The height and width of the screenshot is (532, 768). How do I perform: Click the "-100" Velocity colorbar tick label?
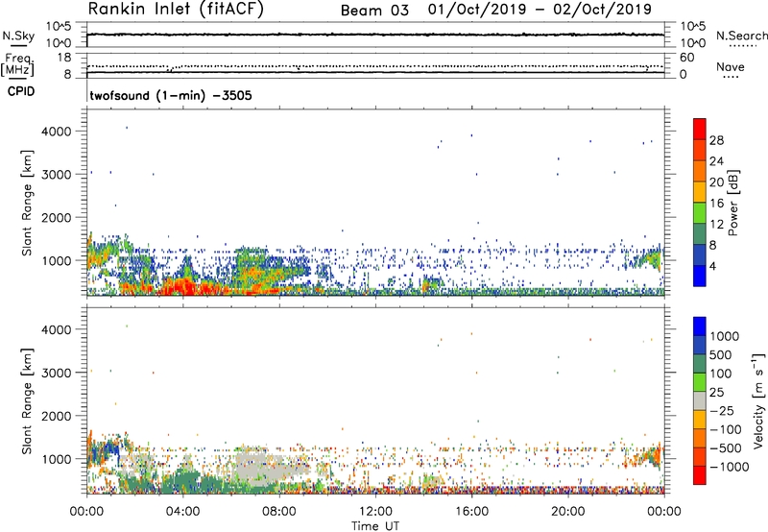726,429
